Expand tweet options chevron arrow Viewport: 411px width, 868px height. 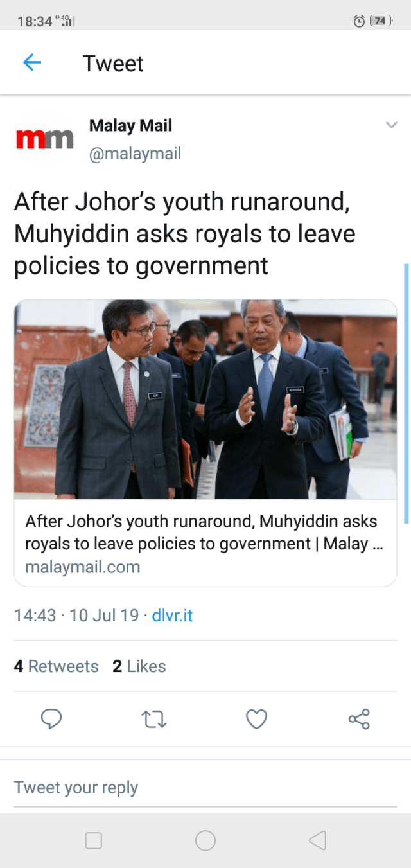391,125
